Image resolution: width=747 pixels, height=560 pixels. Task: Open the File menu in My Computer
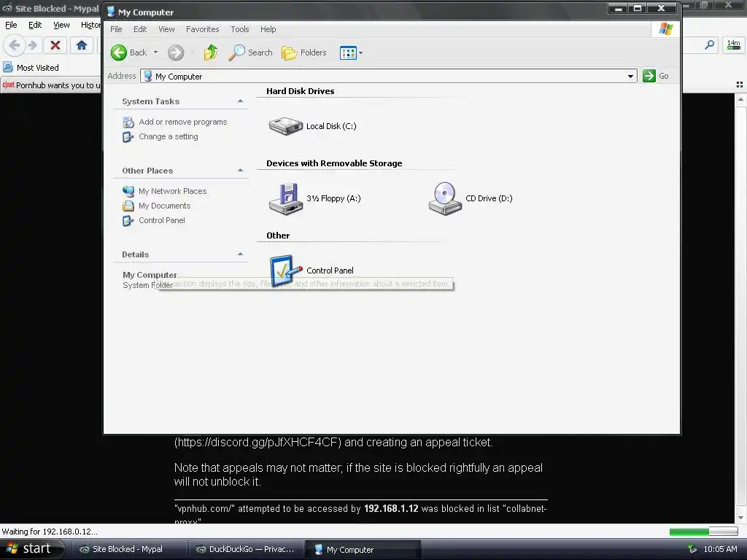coord(116,29)
